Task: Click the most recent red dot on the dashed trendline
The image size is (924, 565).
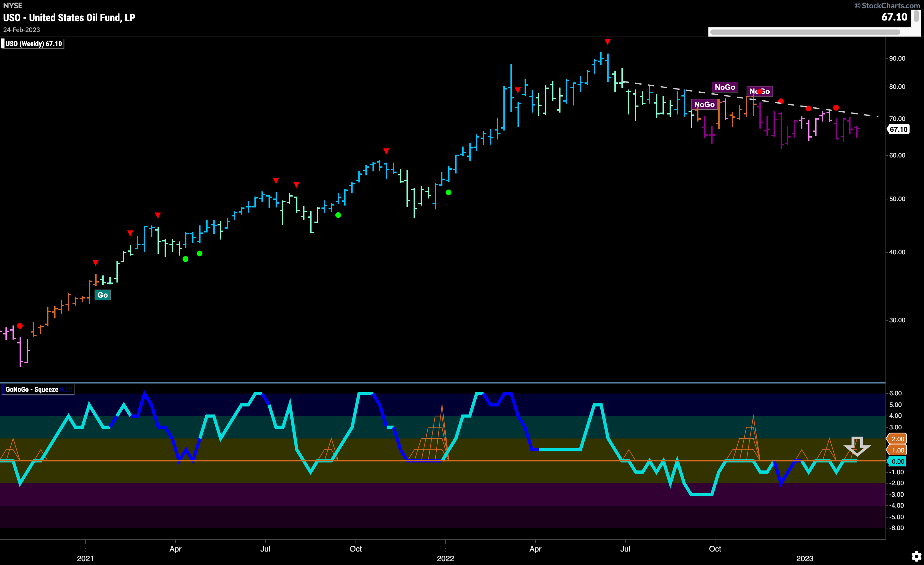Action: click(836, 108)
